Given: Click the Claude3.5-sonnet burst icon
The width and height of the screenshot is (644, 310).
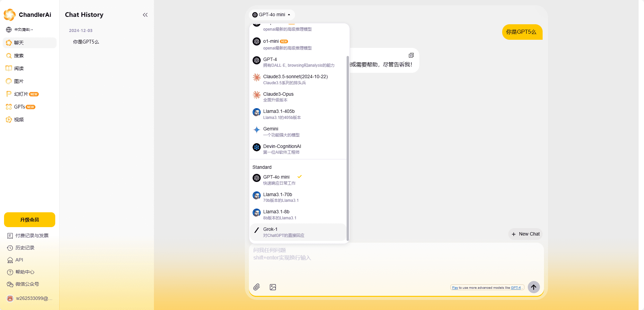Looking at the screenshot, I should point(257,77).
